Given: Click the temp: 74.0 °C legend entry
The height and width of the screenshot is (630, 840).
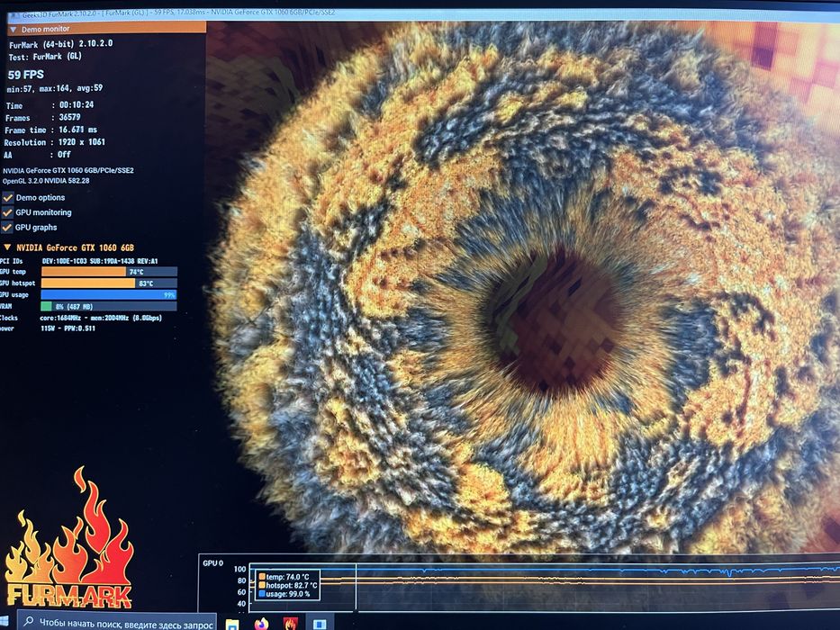Looking at the screenshot, I should [288, 577].
